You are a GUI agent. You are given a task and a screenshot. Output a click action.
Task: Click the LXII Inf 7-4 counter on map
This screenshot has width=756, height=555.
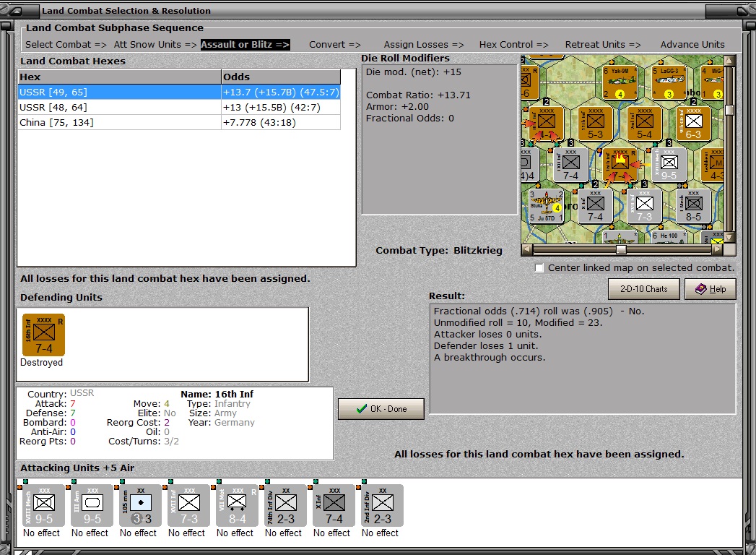click(x=571, y=165)
